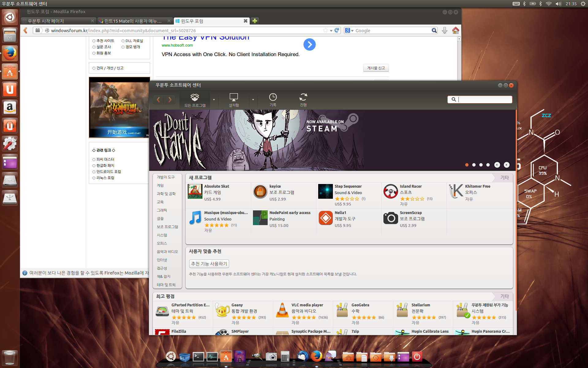
Task: Open VLC media player cone icon
Action: click(282, 310)
